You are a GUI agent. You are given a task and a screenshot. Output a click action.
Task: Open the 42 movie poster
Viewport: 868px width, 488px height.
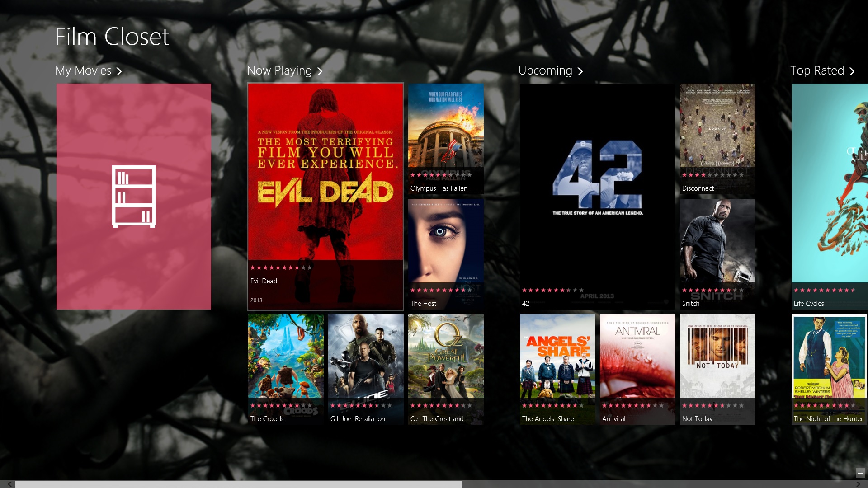pyautogui.click(x=596, y=194)
